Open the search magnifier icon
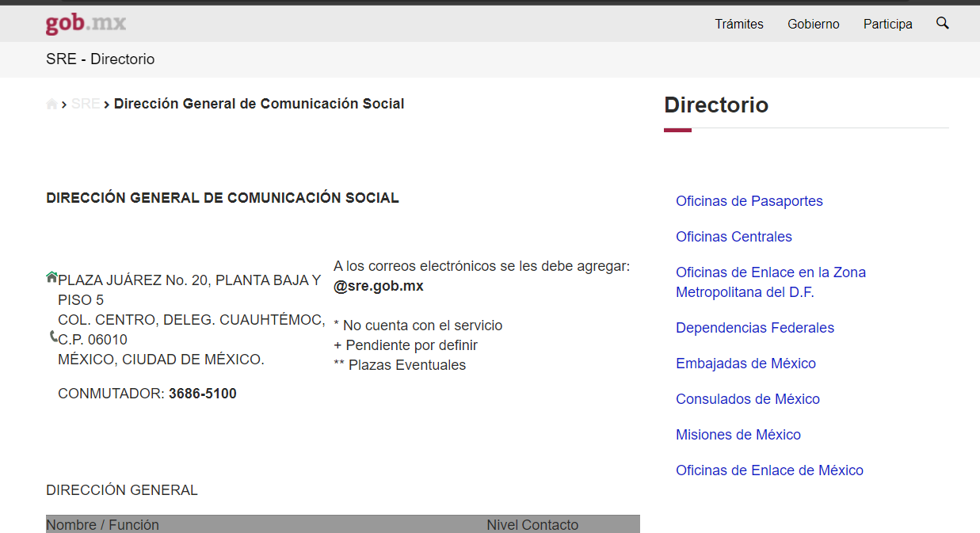Image resolution: width=980 pixels, height=533 pixels. (942, 23)
